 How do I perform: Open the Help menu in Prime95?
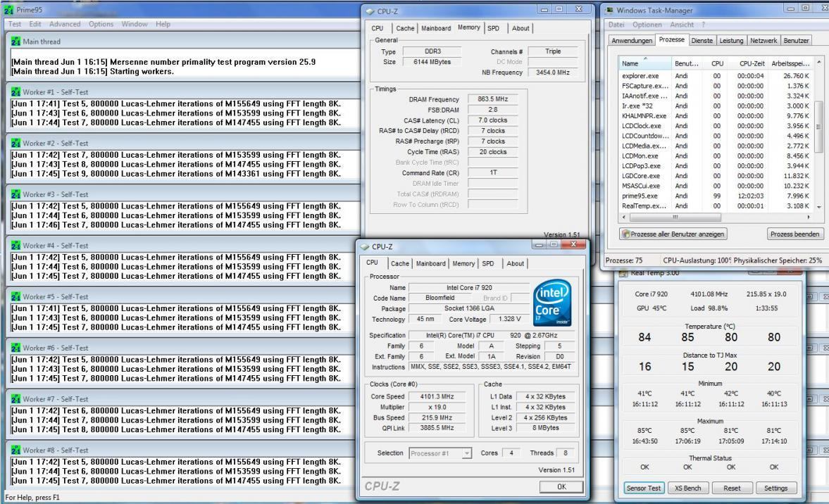[x=163, y=25]
